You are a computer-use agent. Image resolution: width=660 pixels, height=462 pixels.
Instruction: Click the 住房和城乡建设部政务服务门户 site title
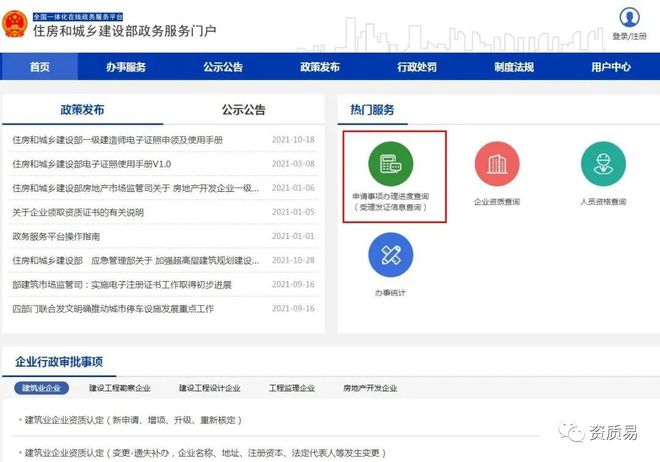(125, 31)
